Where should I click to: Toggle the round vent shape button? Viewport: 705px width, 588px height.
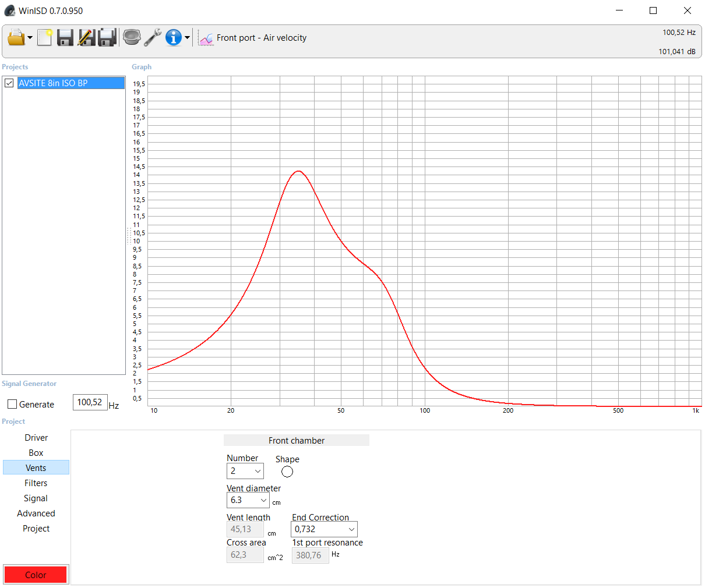coord(287,472)
